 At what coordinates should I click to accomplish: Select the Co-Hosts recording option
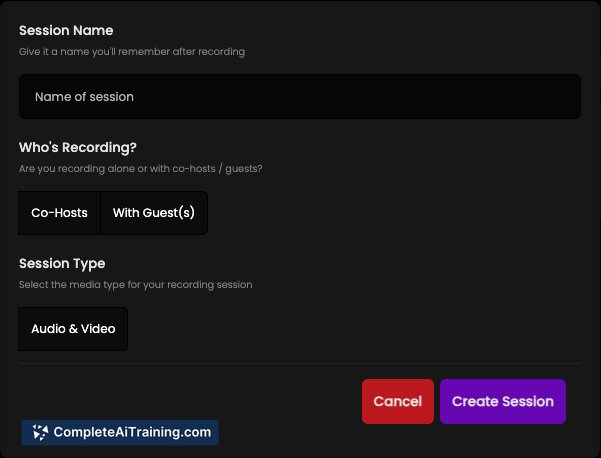click(x=59, y=213)
